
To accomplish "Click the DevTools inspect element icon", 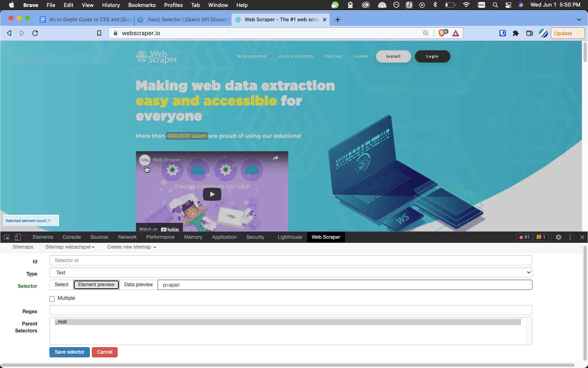I will tap(7, 237).
